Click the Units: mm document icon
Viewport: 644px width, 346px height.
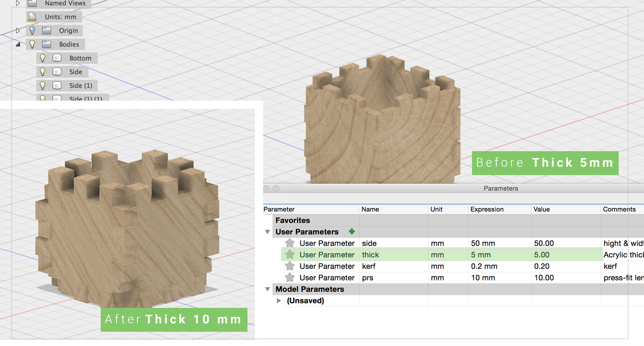(32, 17)
